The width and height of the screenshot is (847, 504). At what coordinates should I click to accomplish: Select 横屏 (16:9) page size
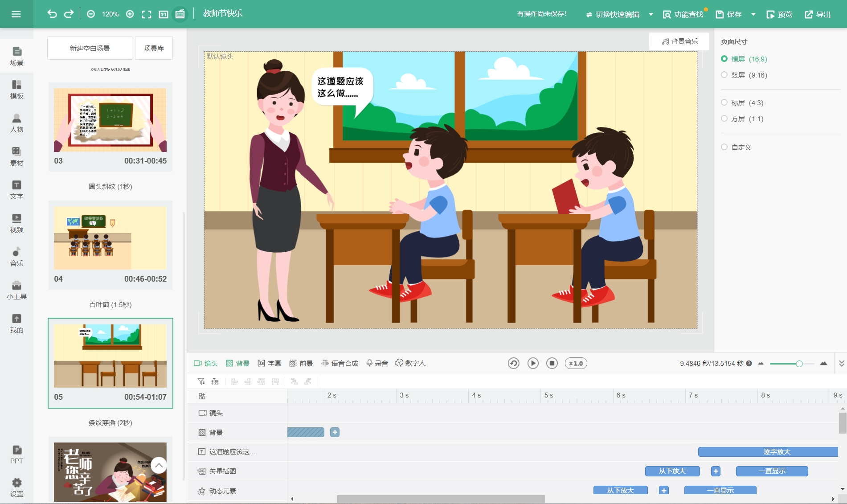[x=744, y=59]
